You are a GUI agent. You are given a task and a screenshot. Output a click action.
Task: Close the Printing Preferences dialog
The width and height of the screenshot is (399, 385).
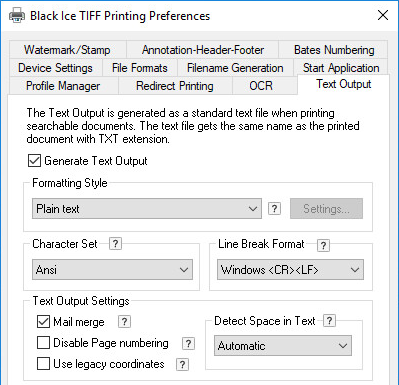pos(383,15)
